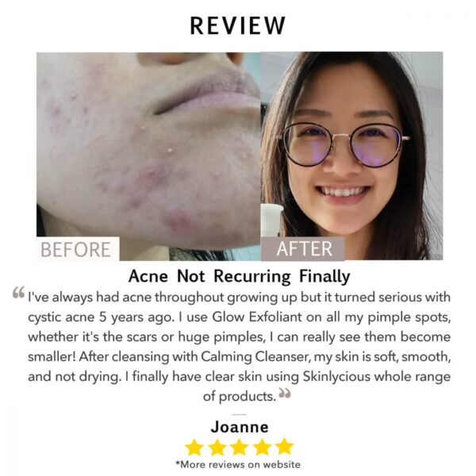Click the reviewer name Joanne
This screenshot has width=476, height=476.
(x=240, y=427)
